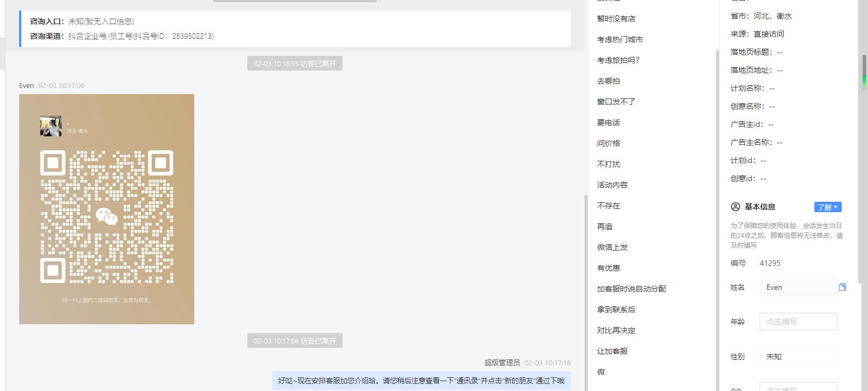Screen dimensions: 868x391
Task: Click the 10:17:08 访客已离开 system notice
Action: click(295, 341)
